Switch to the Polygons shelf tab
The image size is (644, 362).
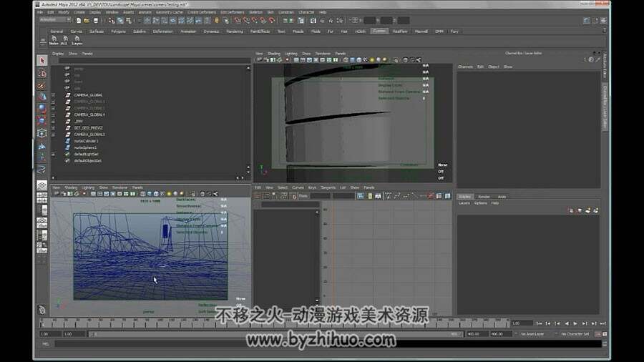(x=118, y=31)
